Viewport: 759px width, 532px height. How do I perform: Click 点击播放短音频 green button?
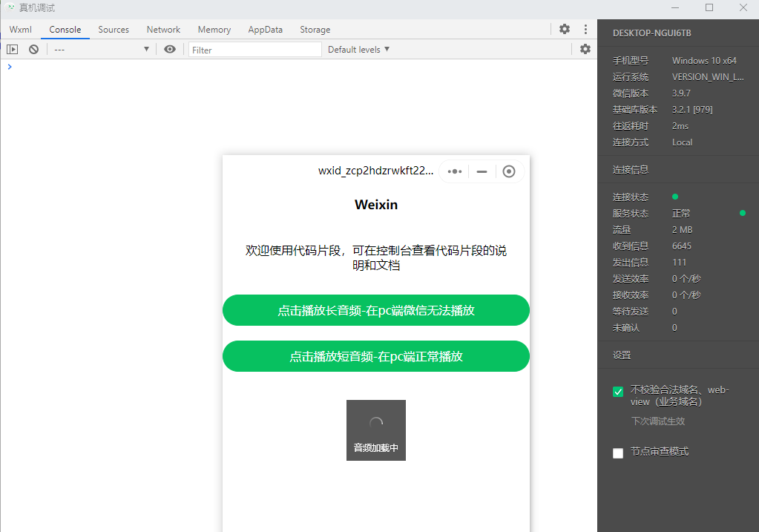pos(376,356)
